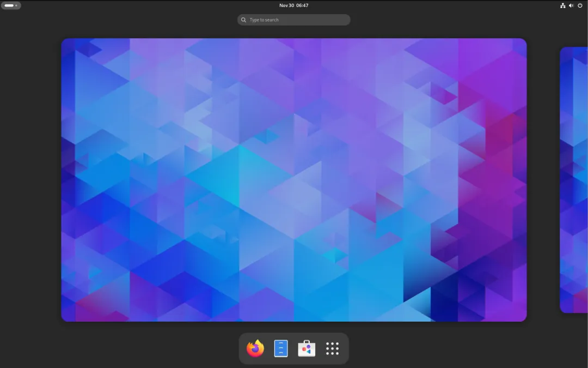This screenshot has height=368, width=588.
Task: Switch to the second workspace at the right edge
Action: click(574, 180)
